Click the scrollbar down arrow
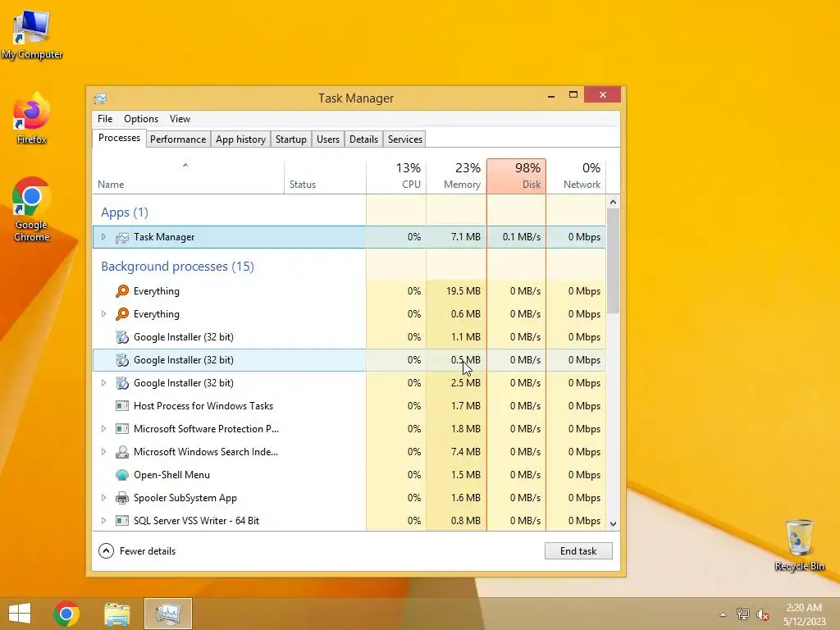840x630 pixels. coord(614,524)
